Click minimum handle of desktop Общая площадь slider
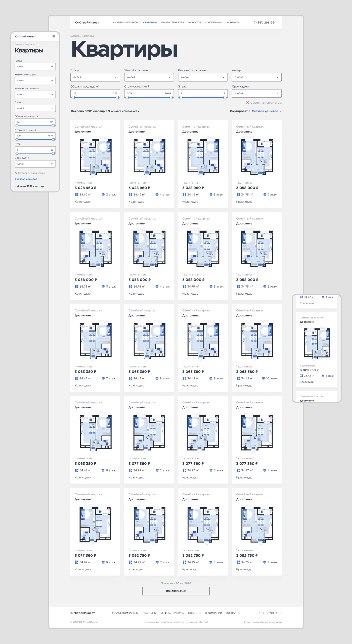This screenshot has width=352, height=644. 73,97
